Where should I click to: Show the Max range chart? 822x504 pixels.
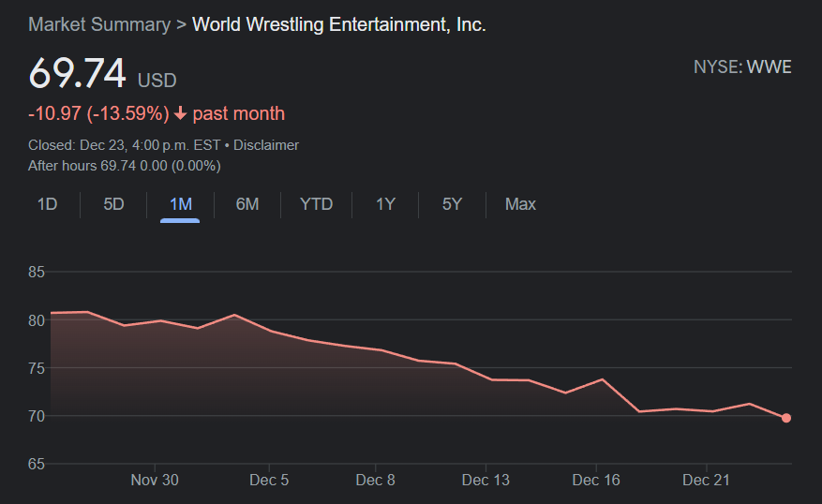tap(520, 204)
